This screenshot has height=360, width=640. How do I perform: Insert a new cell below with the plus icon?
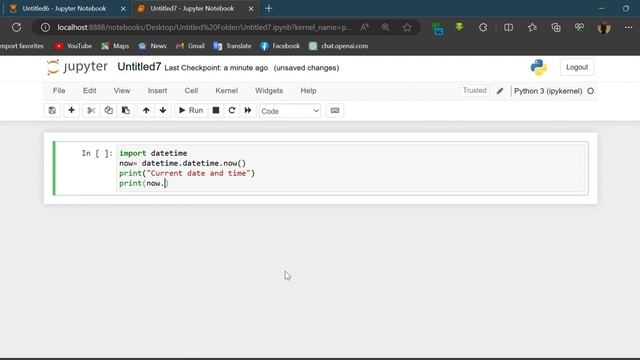pos(71,111)
